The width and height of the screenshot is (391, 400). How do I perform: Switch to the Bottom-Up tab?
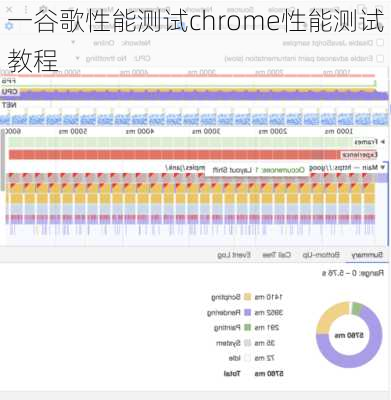click(x=321, y=255)
